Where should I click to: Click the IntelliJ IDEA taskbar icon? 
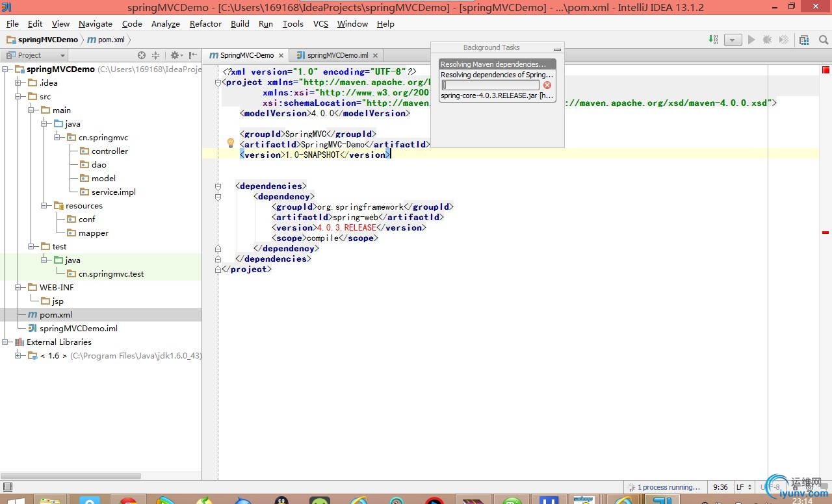coord(662,500)
